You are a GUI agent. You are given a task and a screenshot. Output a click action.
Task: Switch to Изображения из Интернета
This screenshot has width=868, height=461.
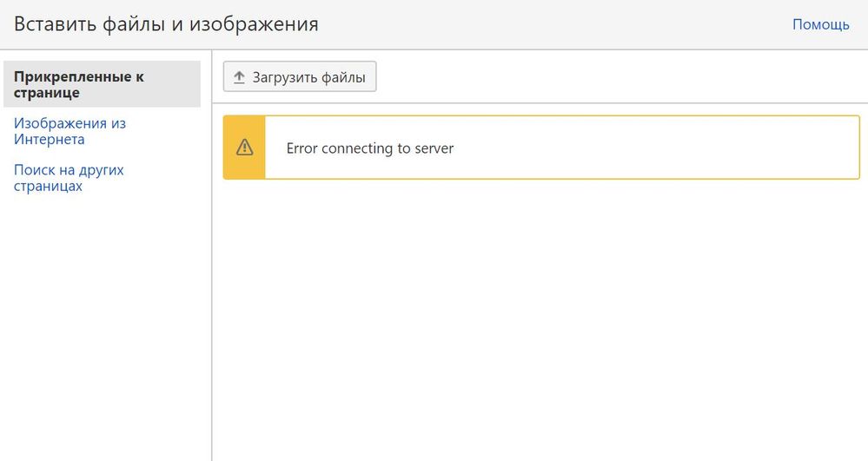[x=70, y=131]
